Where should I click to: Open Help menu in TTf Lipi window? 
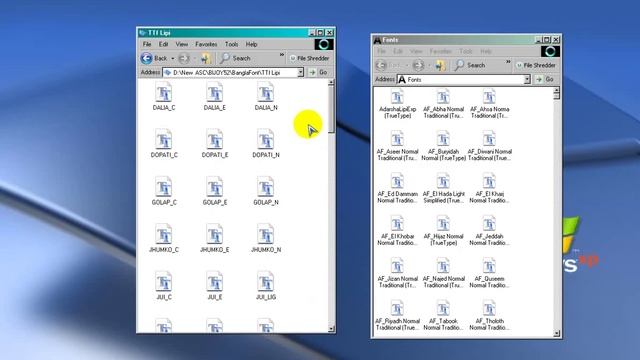coord(251,44)
